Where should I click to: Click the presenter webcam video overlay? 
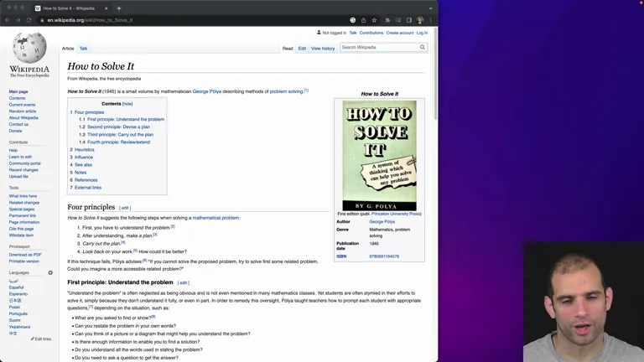[584, 302]
